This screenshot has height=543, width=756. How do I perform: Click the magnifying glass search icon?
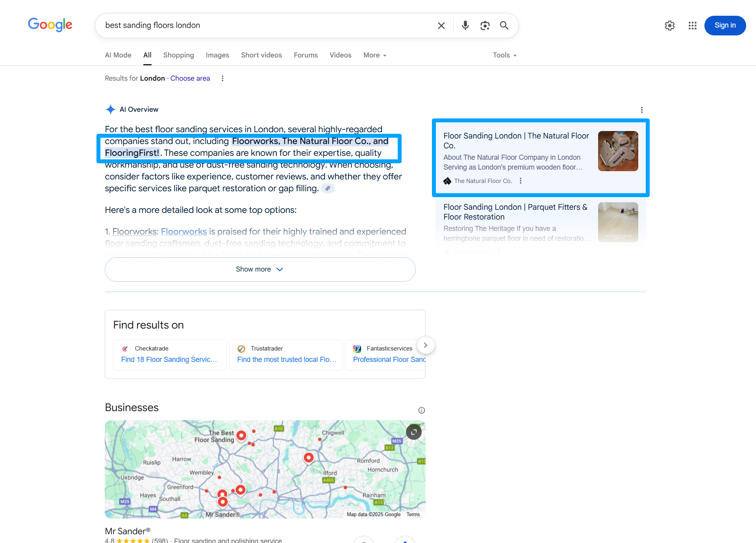coord(504,26)
